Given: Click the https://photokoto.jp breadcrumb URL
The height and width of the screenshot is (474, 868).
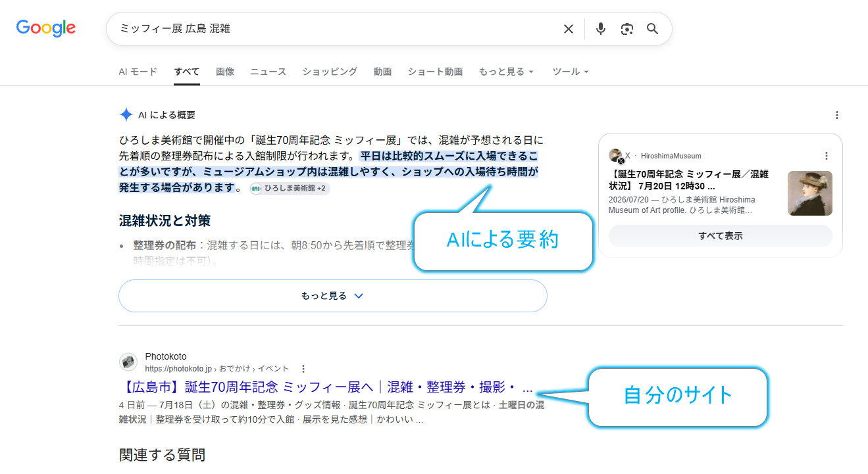Looking at the screenshot, I should click(217, 369).
